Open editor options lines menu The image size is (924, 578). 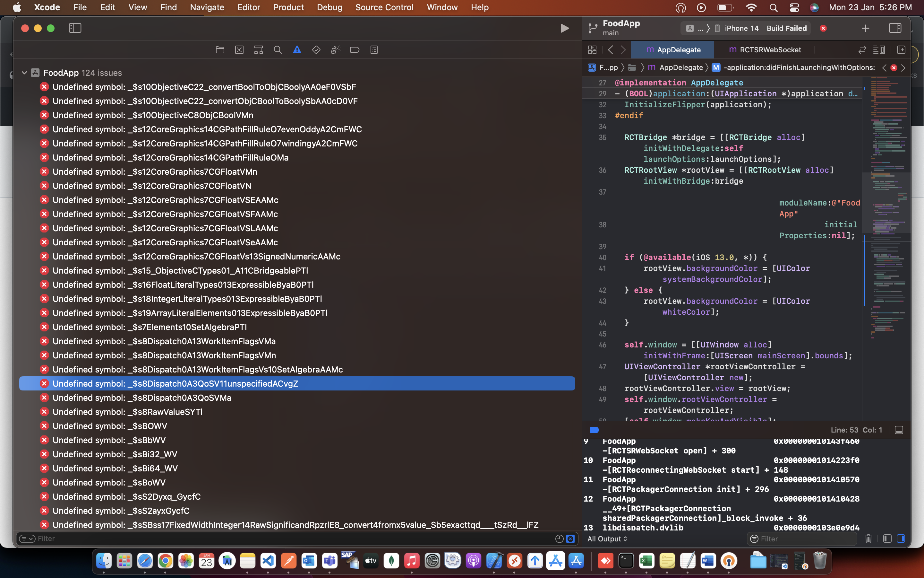click(879, 50)
